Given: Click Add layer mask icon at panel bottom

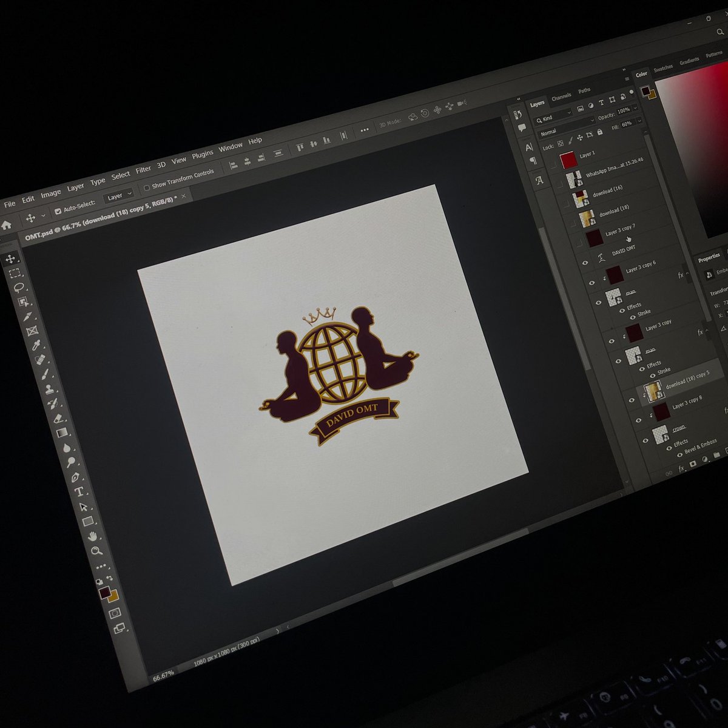Looking at the screenshot, I should (x=693, y=464).
